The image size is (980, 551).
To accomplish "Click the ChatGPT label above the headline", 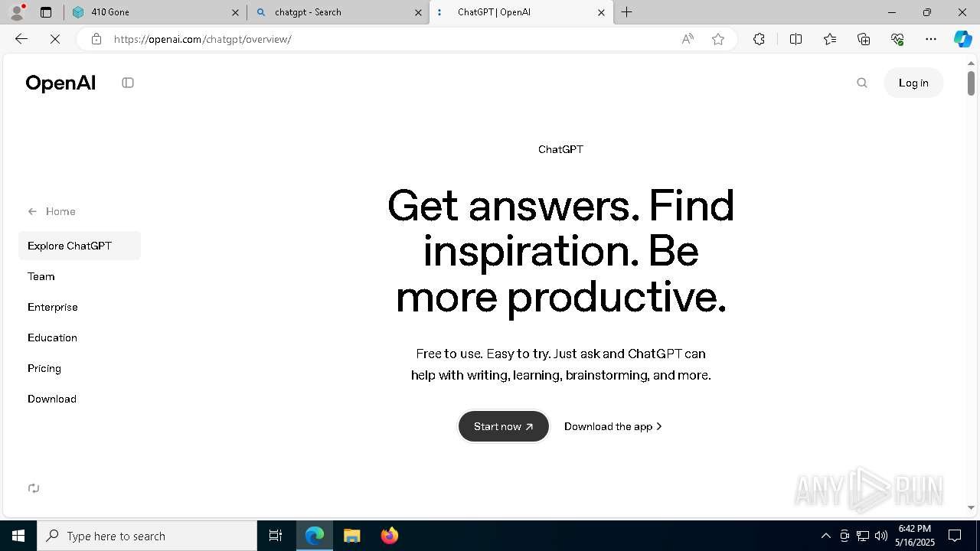I will [560, 149].
